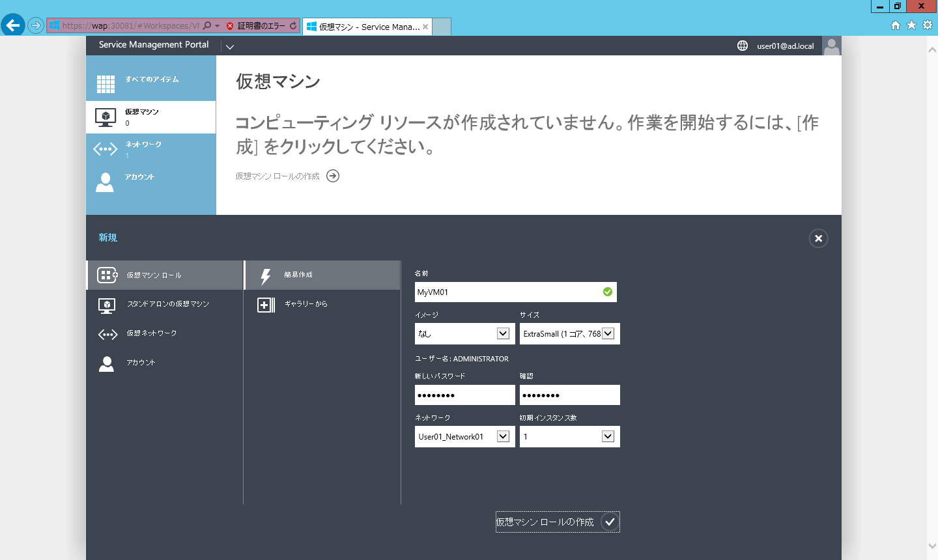Screen dimensions: 938x560
Task: Open the favorites star icon
Action: 911,25
